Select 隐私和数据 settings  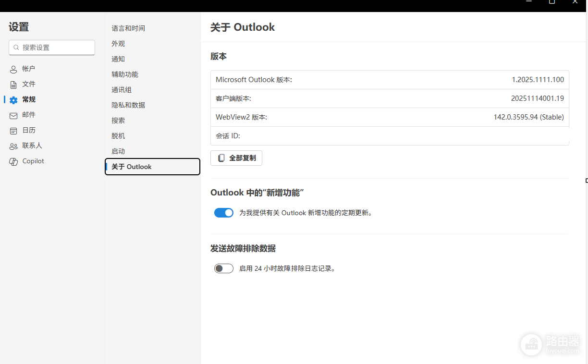coord(128,105)
